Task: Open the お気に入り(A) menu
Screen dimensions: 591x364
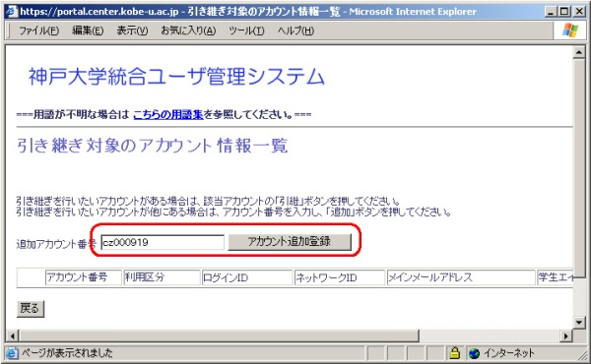Action: point(188,30)
